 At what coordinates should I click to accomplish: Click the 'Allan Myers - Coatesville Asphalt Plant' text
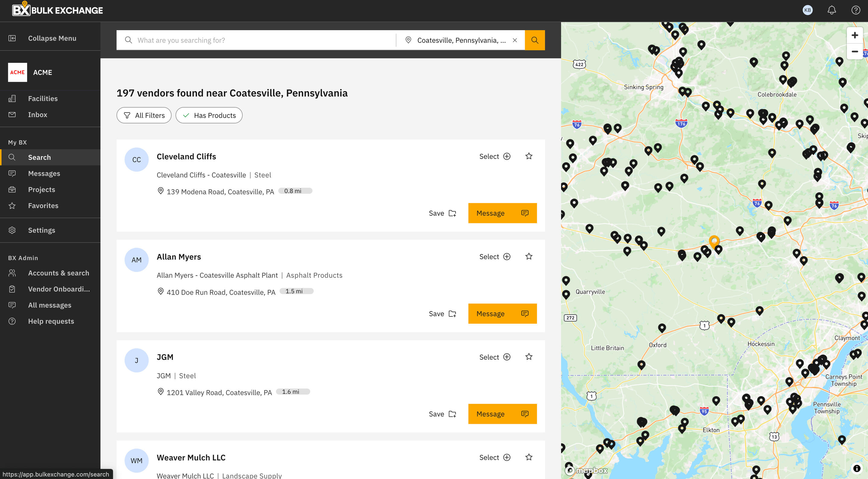tap(217, 275)
